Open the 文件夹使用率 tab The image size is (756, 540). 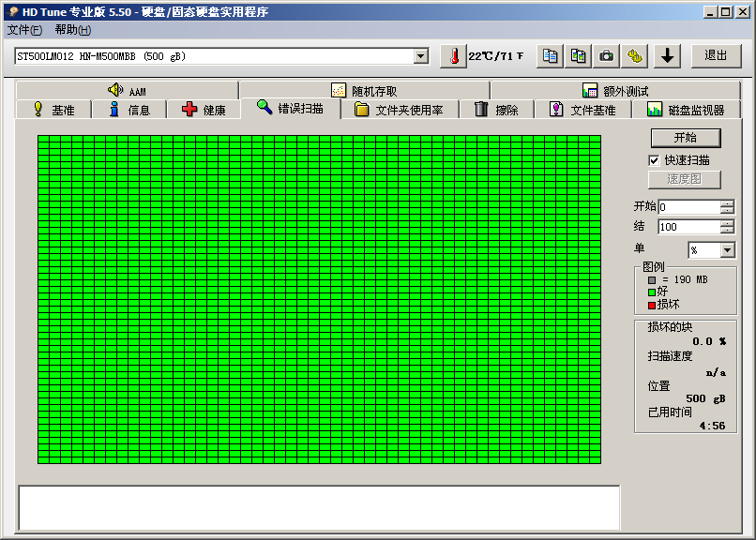click(400, 110)
